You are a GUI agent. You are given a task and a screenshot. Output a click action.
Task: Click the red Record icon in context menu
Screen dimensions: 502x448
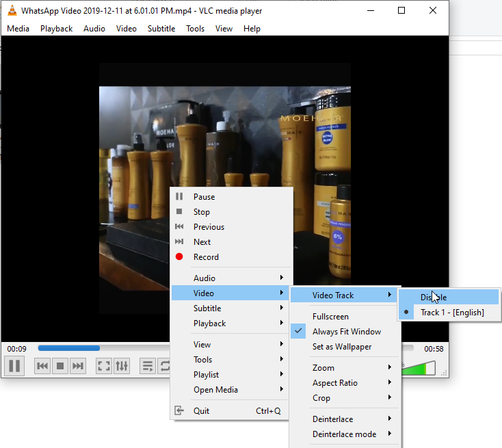point(179,257)
